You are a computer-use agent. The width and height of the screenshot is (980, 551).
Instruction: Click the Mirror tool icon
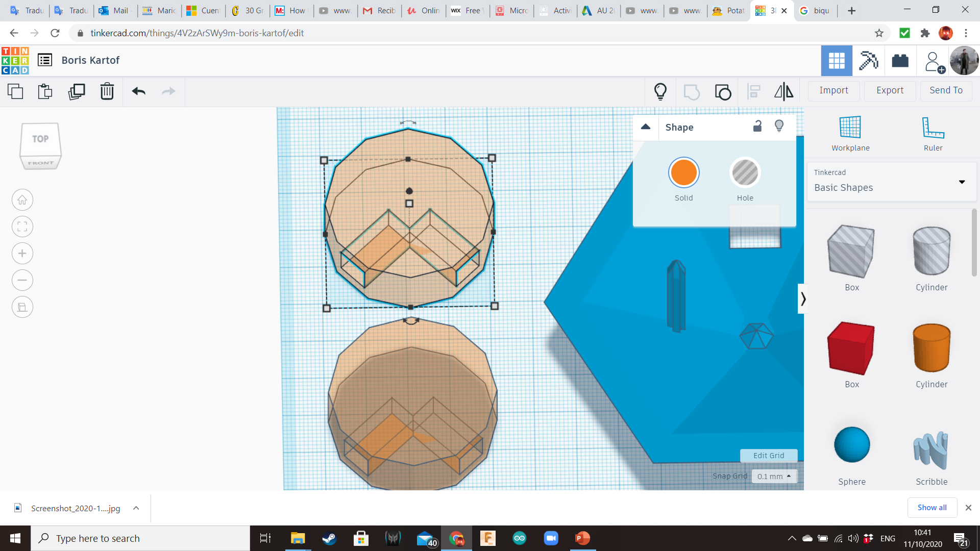(x=783, y=91)
